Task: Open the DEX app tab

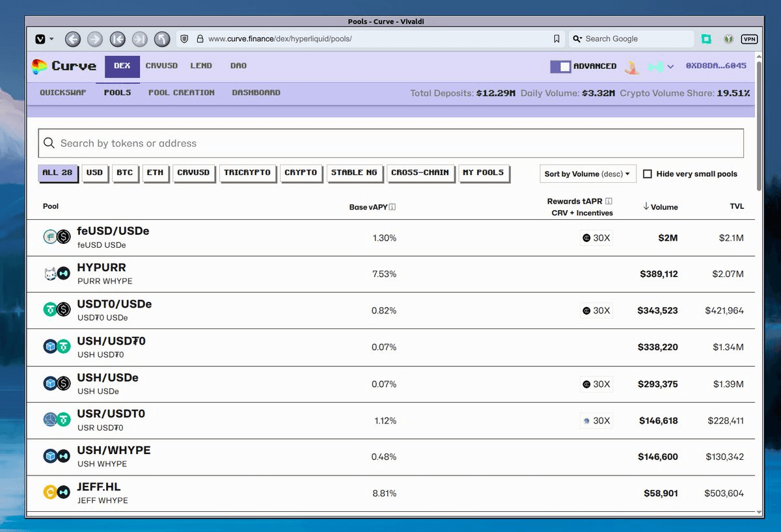Action: pyautogui.click(x=122, y=66)
